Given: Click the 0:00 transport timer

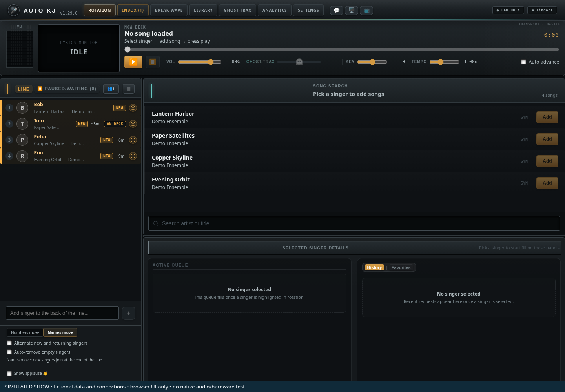Looking at the screenshot, I should 551,35.
